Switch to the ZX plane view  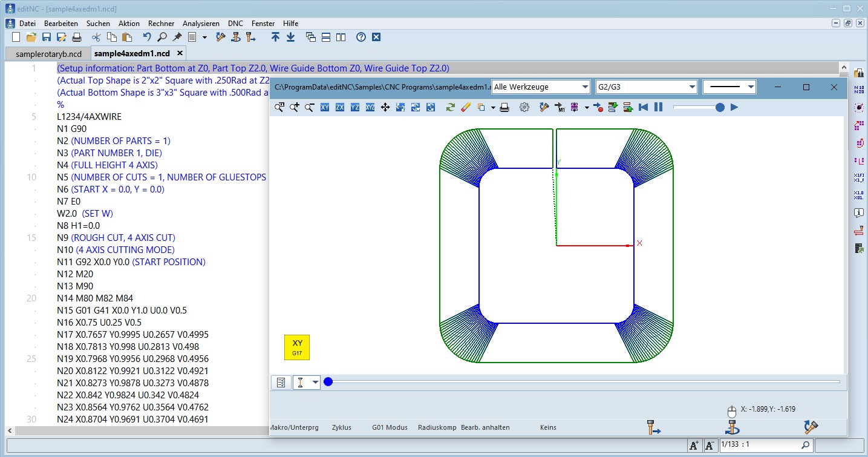point(340,107)
